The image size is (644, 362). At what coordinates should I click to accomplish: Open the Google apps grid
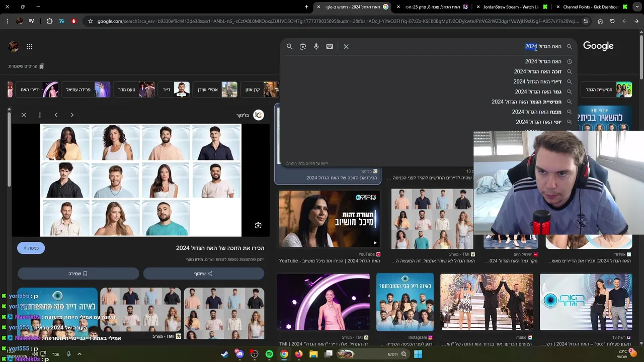click(30, 46)
